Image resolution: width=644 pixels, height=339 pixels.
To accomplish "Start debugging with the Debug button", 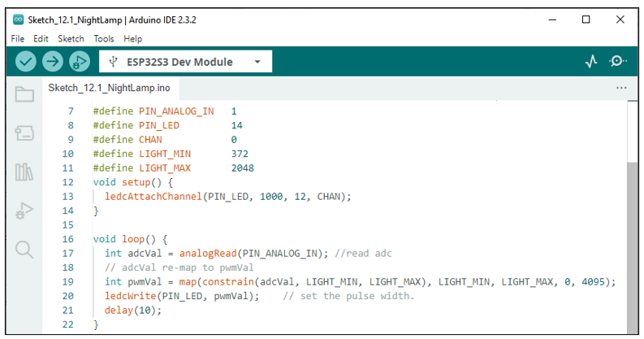I will tap(80, 62).
